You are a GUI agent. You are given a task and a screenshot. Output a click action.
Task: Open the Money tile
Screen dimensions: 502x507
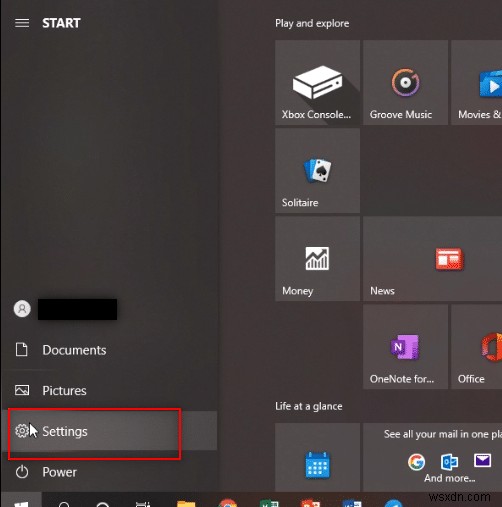(317, 259)
